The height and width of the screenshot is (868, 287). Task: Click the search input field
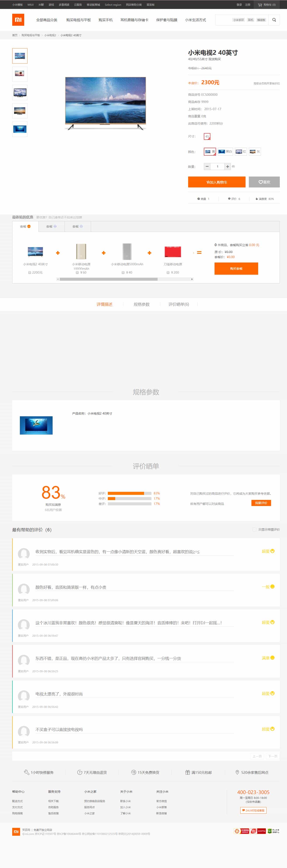[242, 20]
